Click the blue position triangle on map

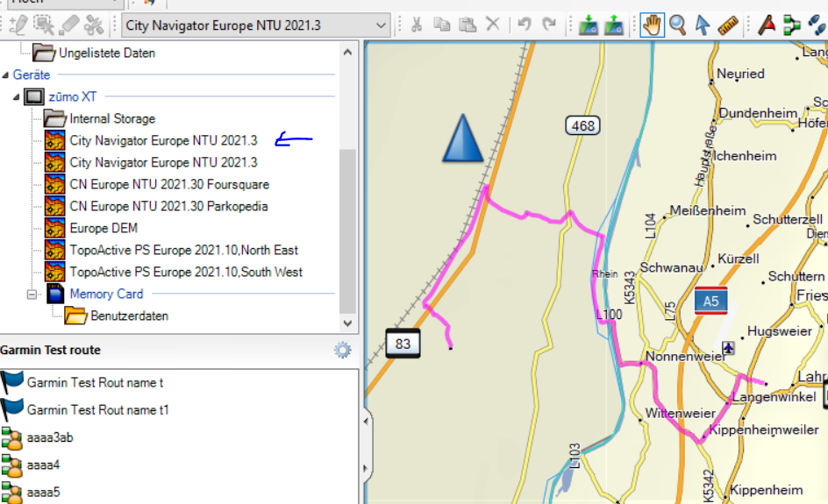pyautogui.click(x=462, y=138)
